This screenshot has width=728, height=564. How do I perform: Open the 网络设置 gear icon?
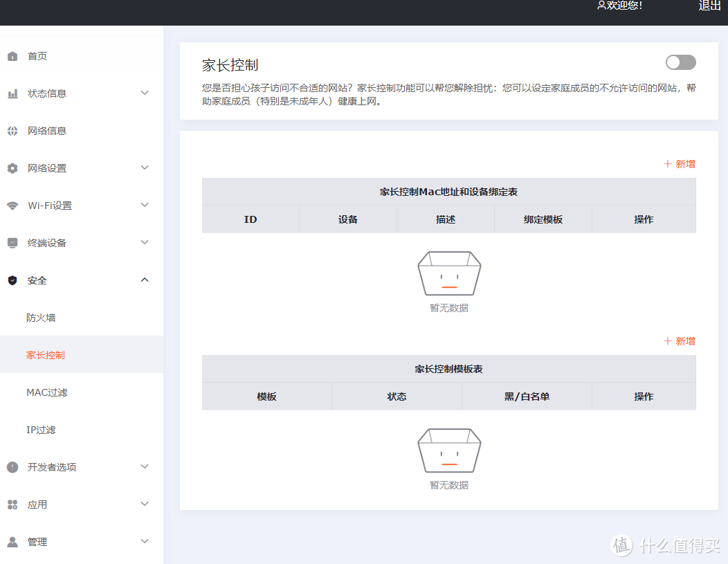12,167
